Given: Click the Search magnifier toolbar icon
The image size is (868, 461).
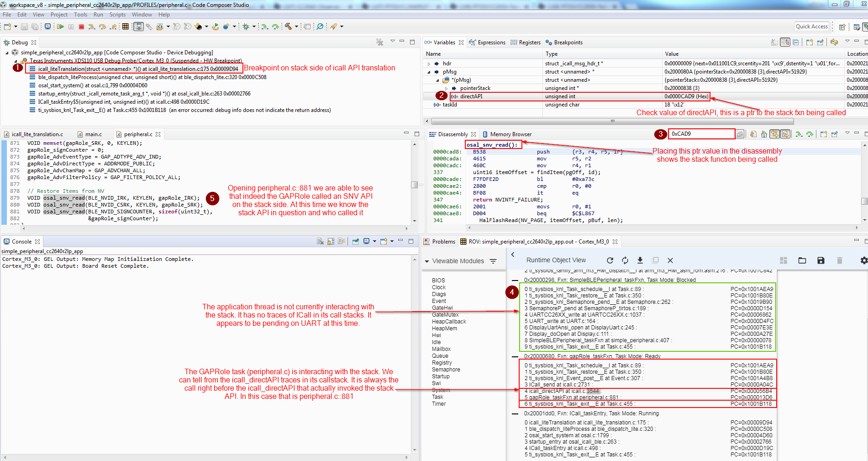Looking at the screenshot, I should click(x=320, y=27).
